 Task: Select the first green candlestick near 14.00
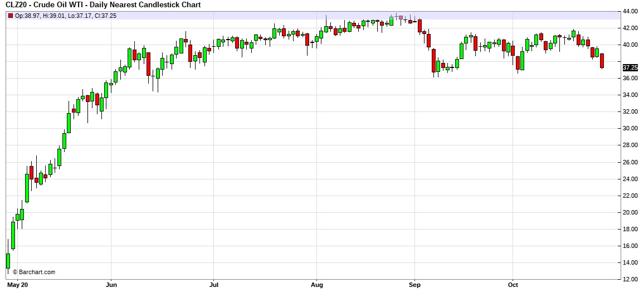click(8, 260)
